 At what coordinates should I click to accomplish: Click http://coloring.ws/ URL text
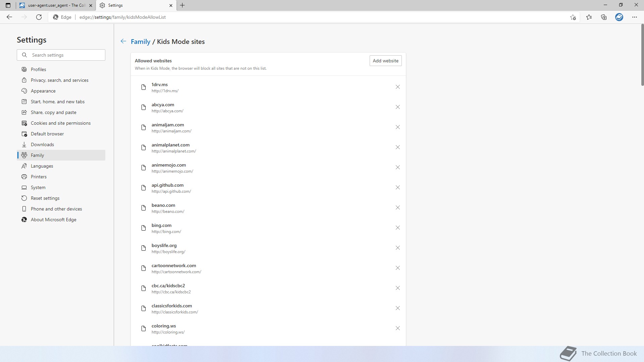click(x=168, y=332)
